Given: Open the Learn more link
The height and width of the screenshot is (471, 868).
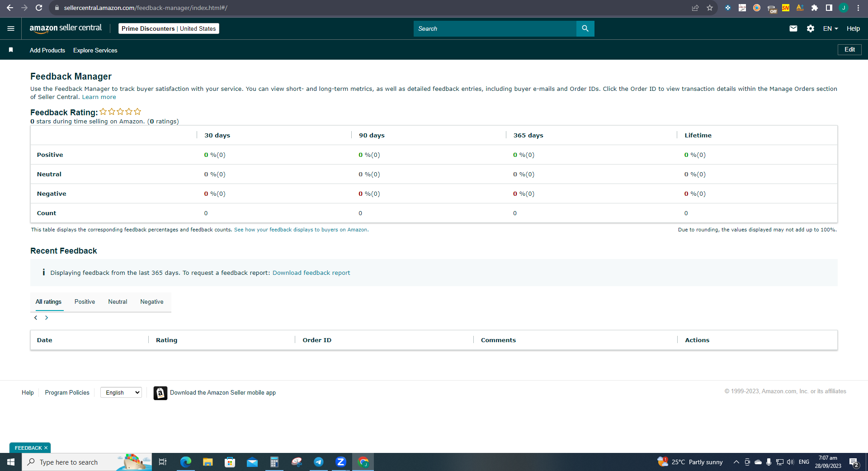Looking at the screenshot, I should [99, 97].
